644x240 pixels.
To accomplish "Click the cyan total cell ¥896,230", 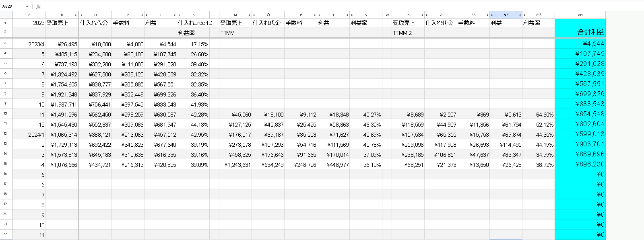I will point(580,164).
